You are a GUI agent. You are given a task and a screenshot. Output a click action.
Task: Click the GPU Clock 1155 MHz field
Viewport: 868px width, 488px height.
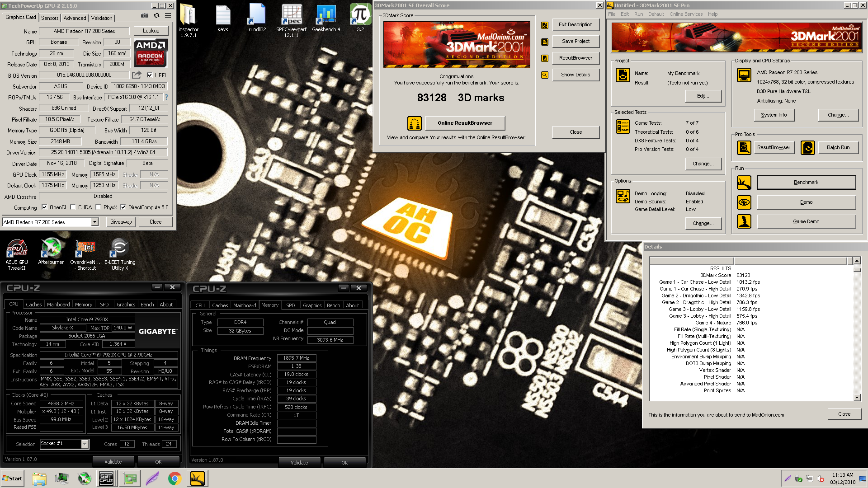point(53,174)
